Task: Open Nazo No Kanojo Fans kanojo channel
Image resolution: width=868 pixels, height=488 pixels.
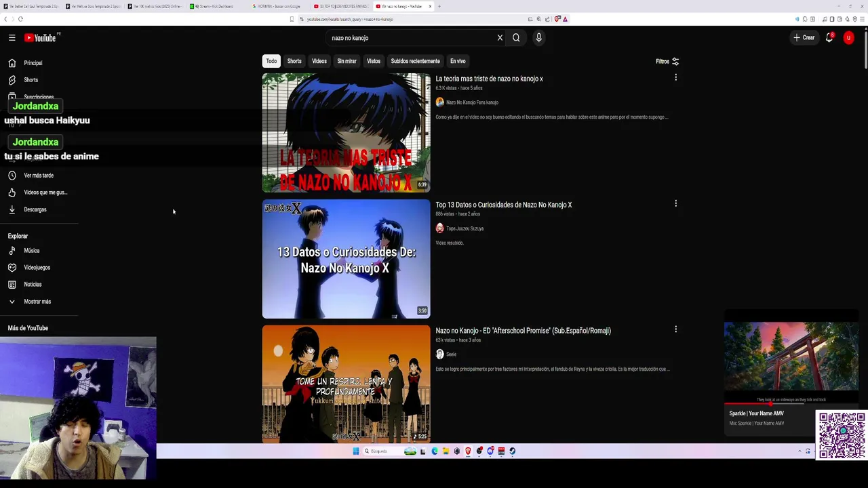Action: tap(472, 102)
